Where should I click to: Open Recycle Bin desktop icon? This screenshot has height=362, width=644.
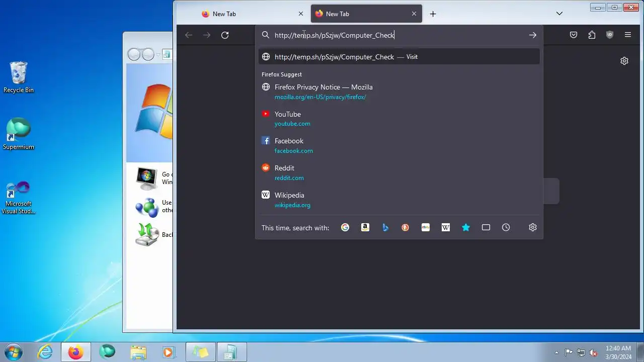[19, 77]
